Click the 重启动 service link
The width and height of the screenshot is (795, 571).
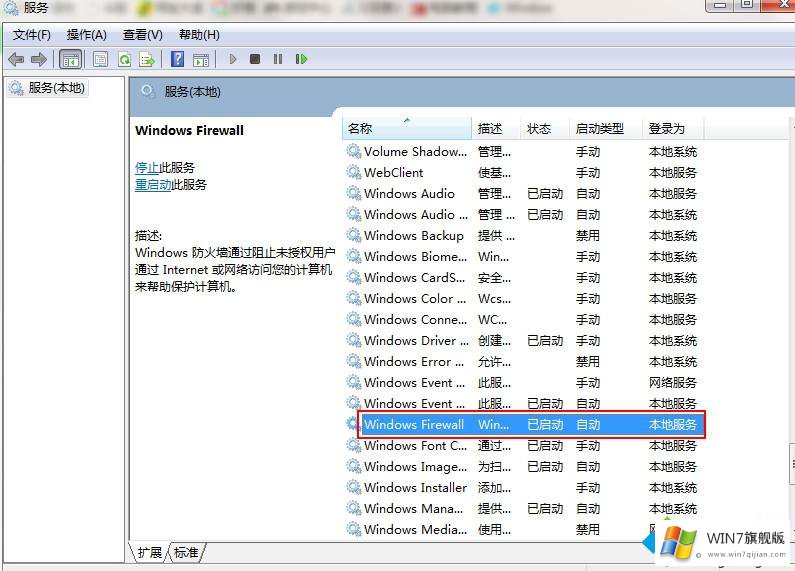click(153, 185)
